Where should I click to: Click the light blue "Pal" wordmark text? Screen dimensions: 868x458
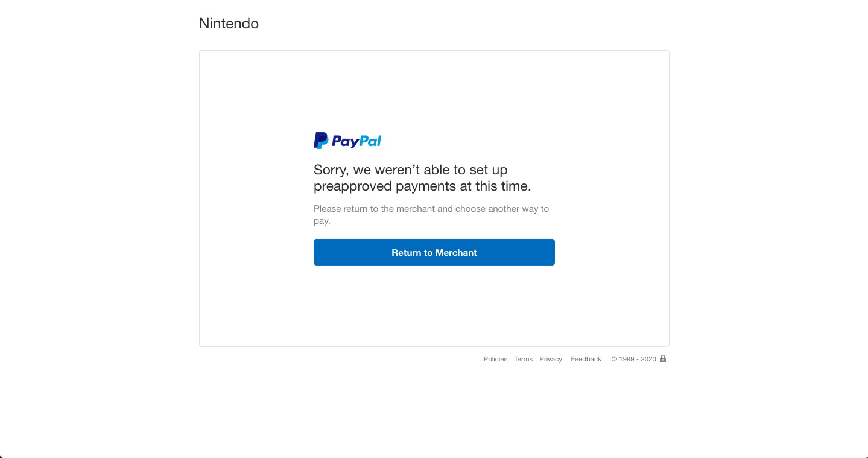tap(371, 141)
